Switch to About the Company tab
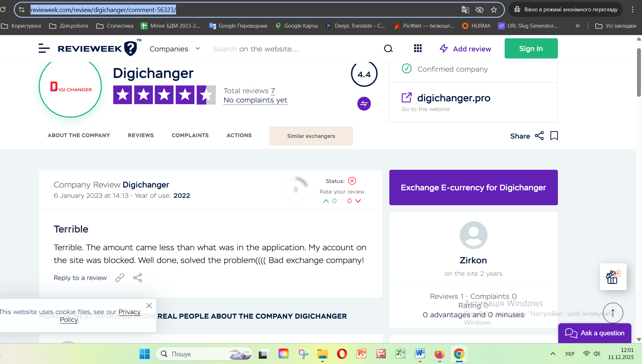This screenshot has width=642, height=364. [x=79, y=135]
